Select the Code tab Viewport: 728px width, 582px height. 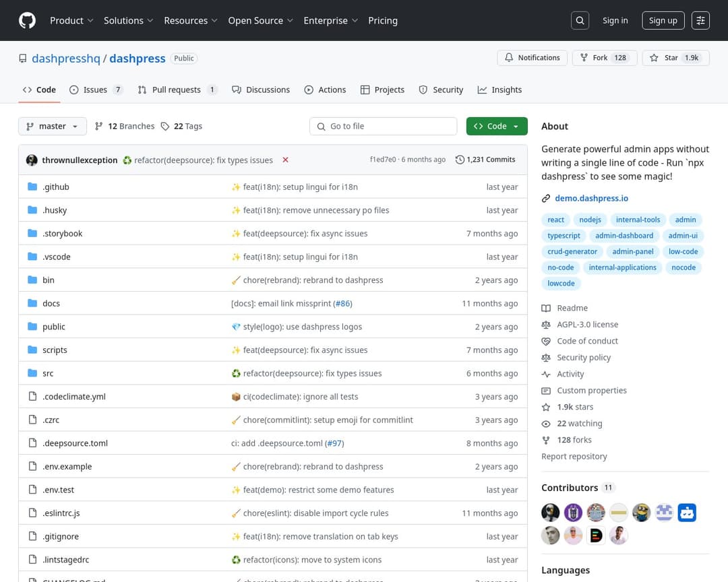click(40, 90)
